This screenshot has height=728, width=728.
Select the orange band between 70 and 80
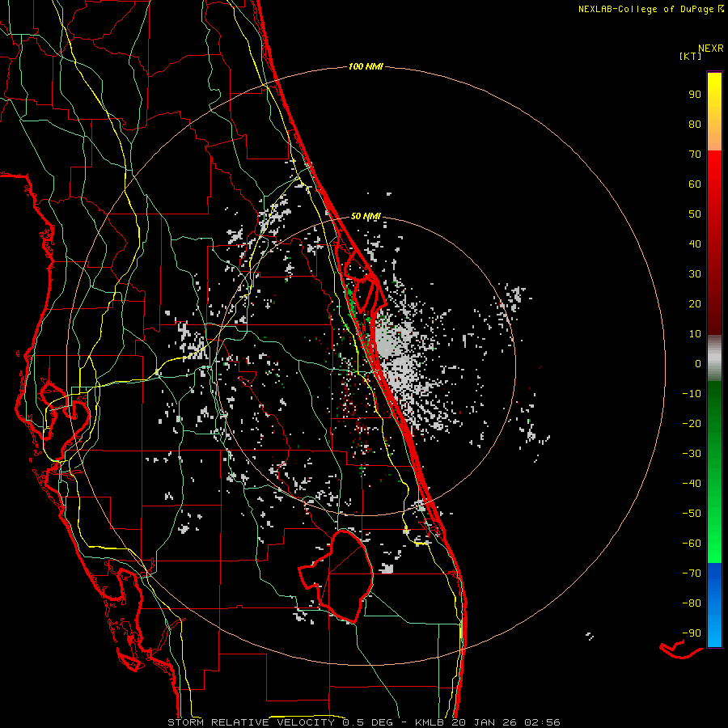pyautogui.click(x=714, y=138)
